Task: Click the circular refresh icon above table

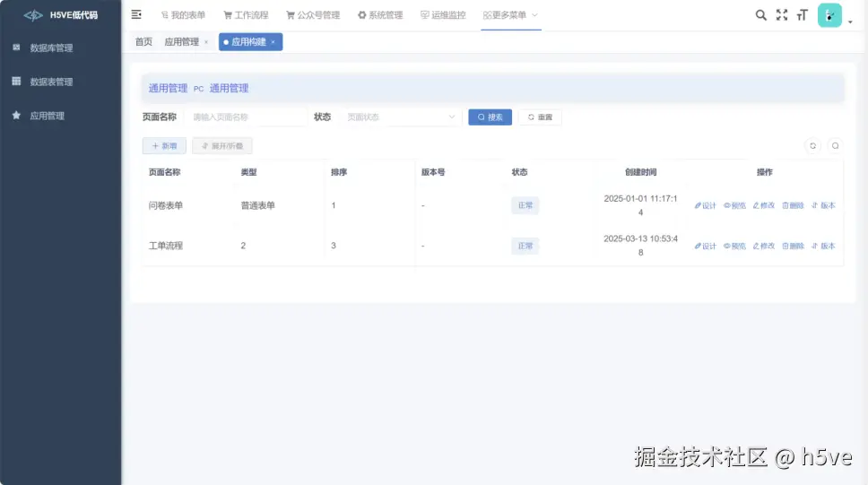Action: [x=812, y=145]
